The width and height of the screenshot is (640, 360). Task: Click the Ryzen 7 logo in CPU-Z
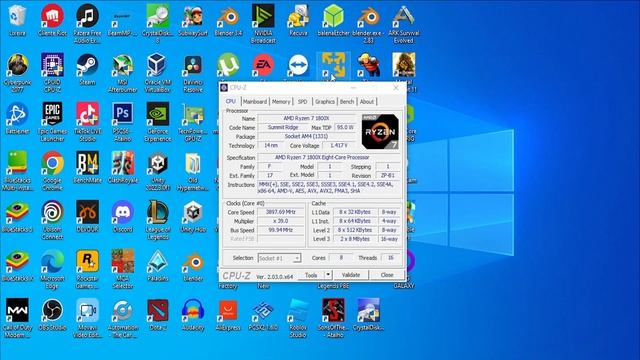tap(380, 131)
